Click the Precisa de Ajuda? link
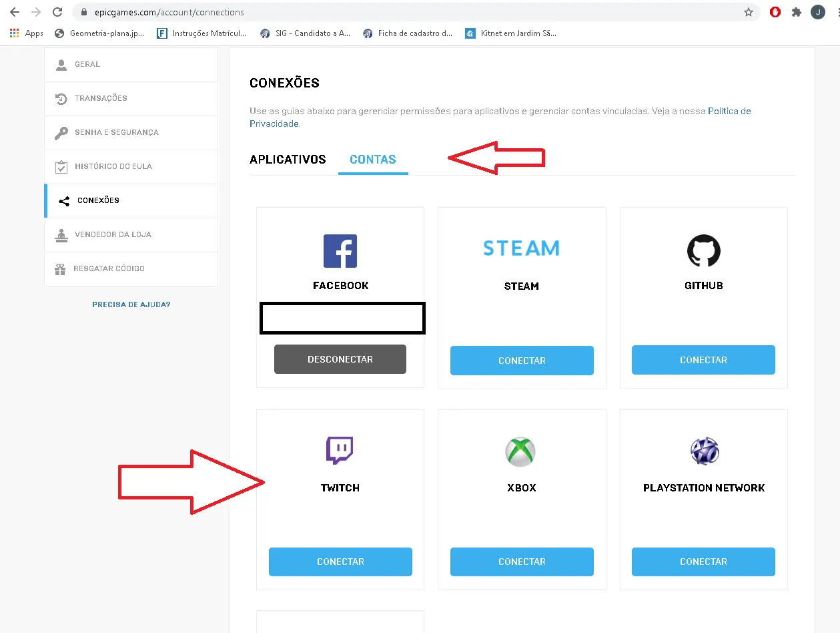Screen dimensions: 840x633 tap(131, 304)
